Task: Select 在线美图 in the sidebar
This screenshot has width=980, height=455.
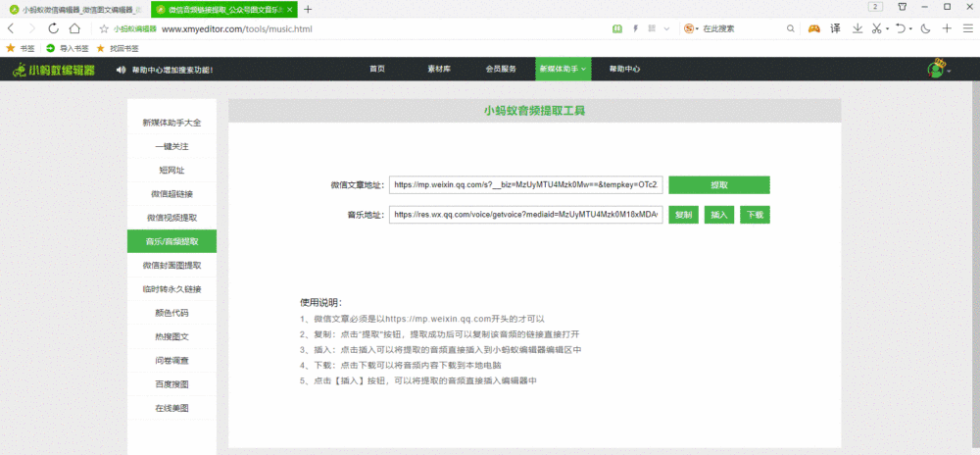Action: pyautogui.click(x=171, y=408)
